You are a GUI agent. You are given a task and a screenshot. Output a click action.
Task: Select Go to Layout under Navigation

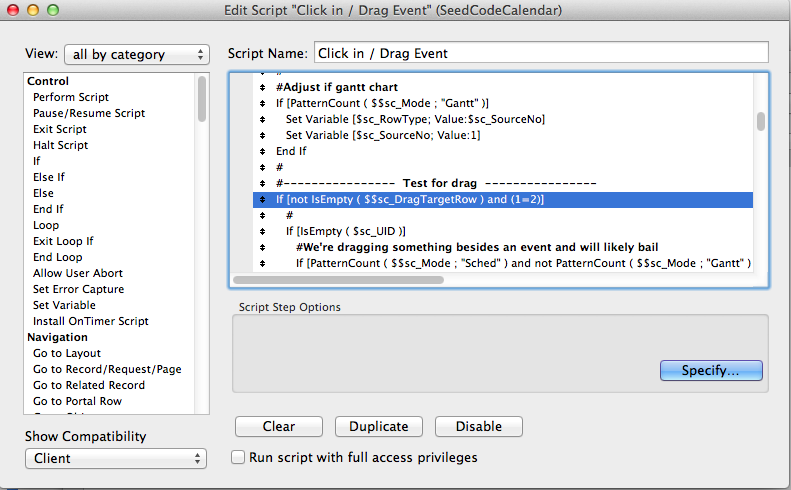pos(67,353)
